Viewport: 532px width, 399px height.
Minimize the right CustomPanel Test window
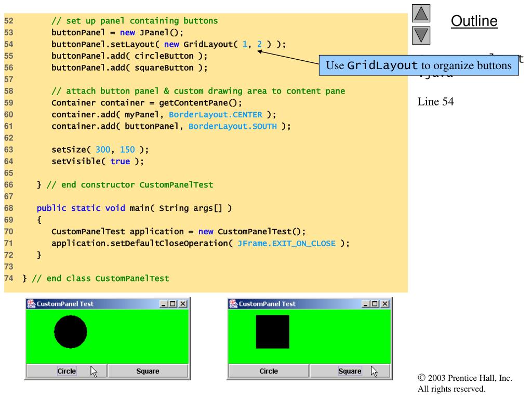(x=365, y=304)
